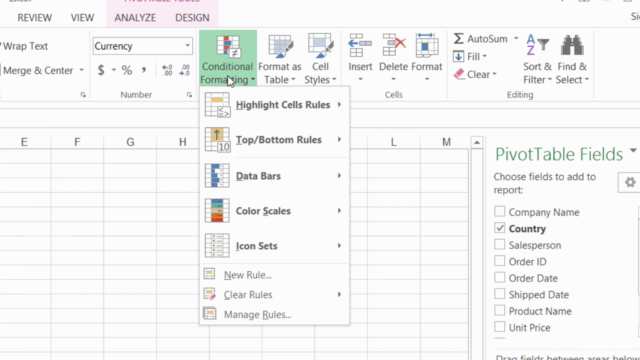Switch to the REVIEW tab
Image resolution: width=640 pixels, height=360 pixels.
coord(35,18)
